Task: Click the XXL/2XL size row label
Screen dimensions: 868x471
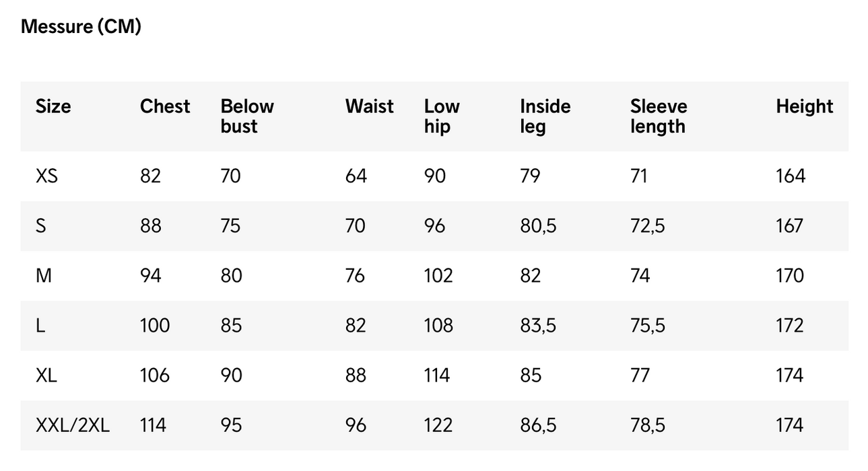Action: [x=72, y=425]
